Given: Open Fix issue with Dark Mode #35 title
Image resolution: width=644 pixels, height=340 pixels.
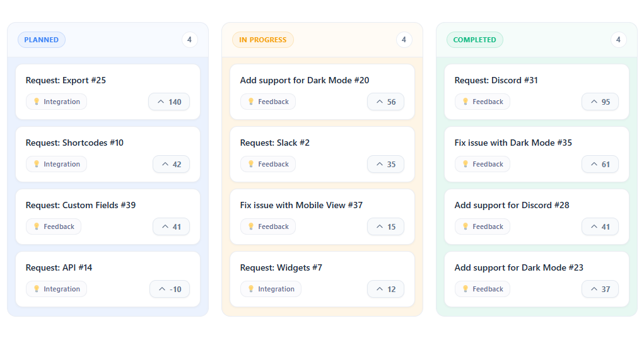Looking at the screenshot, I should pos(513,143).
